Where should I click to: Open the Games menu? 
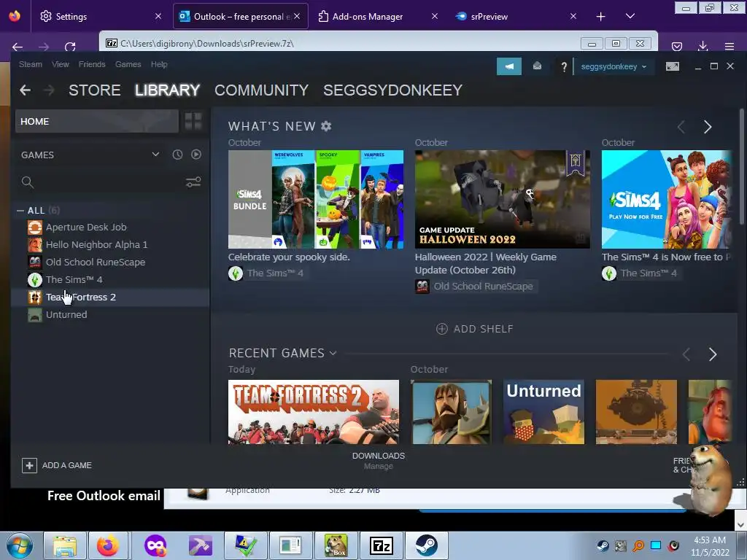pos(128,64)
